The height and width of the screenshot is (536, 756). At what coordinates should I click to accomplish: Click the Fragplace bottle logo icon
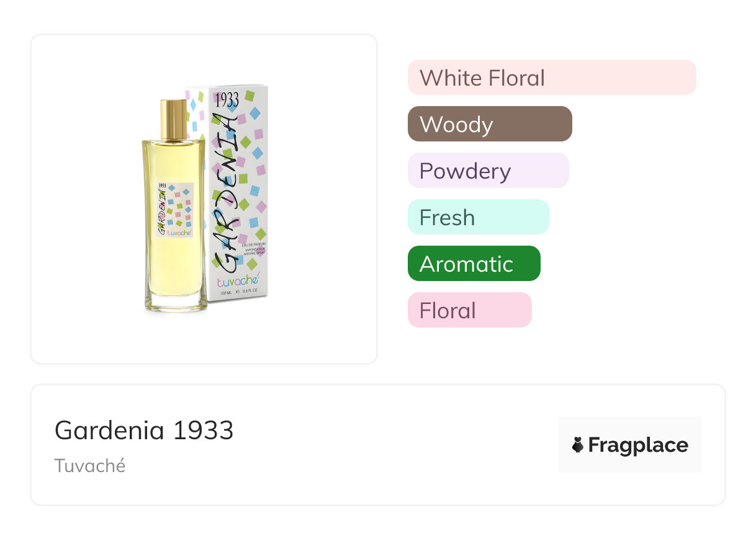[578, 445]
